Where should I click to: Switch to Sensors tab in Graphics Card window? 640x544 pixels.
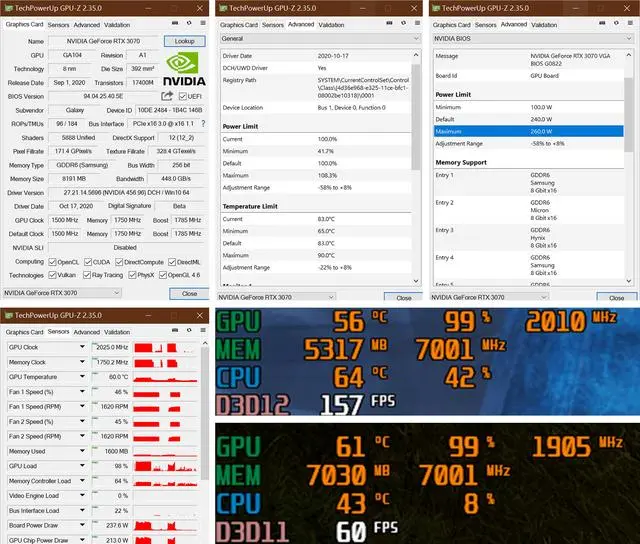point(58,25)
